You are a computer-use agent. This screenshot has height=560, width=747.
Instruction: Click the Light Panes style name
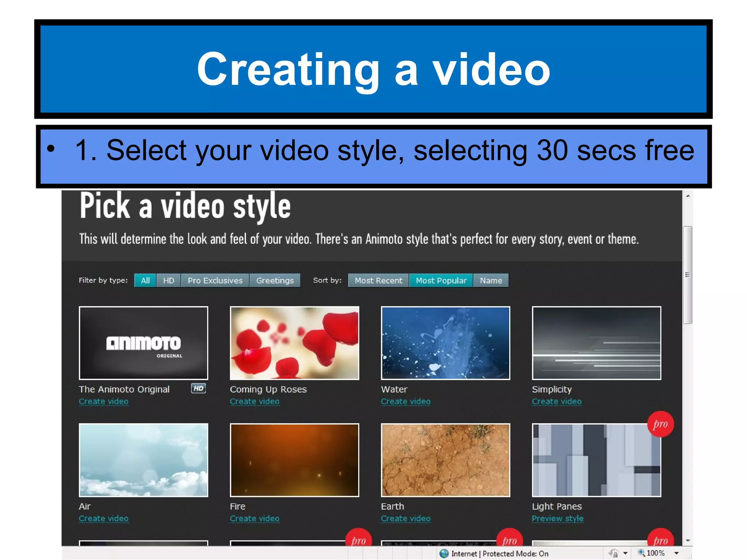pyautogui.click(x=557, y=506)
